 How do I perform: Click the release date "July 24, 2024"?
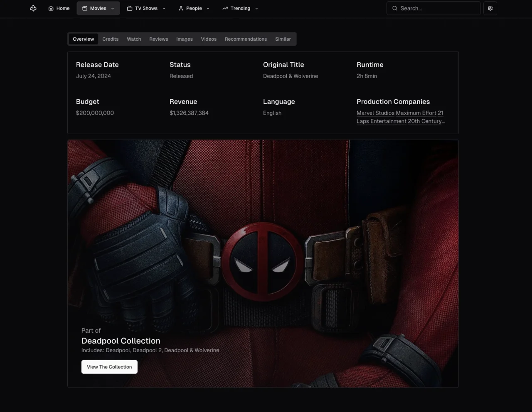point(94,76)
